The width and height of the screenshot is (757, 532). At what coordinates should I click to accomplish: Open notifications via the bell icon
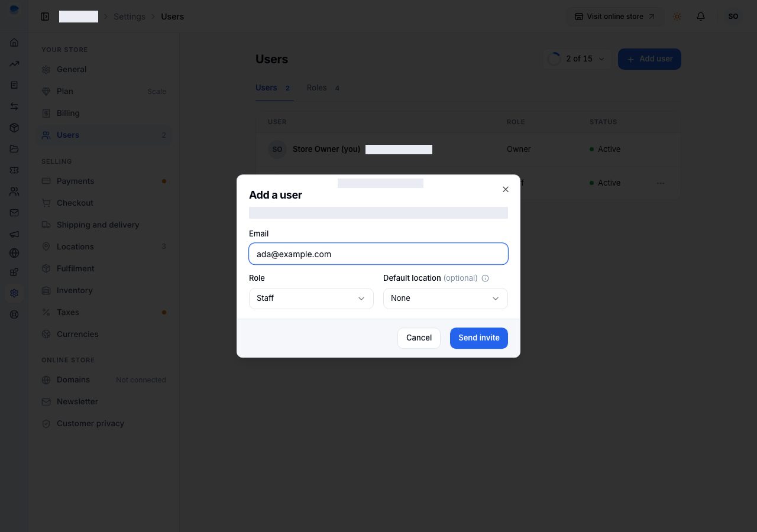tap(701, 17)
